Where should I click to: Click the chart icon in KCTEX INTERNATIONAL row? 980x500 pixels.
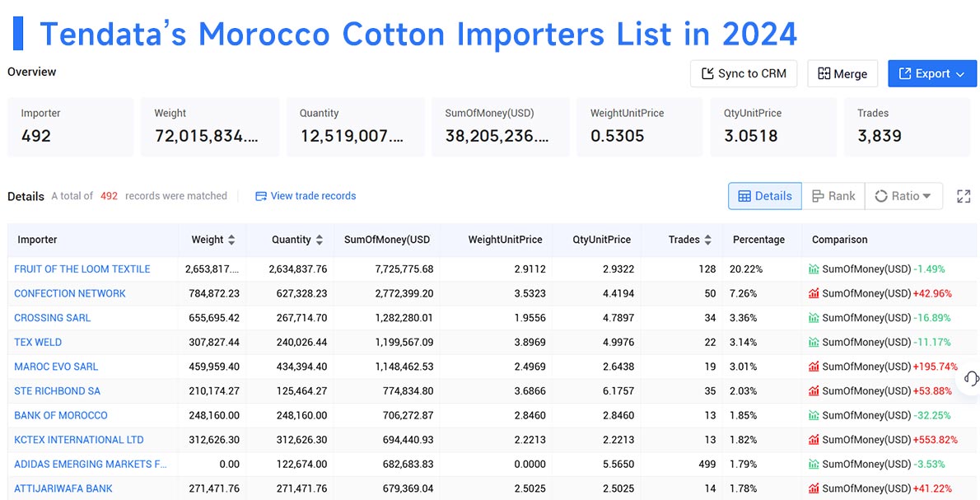point(814,440)
